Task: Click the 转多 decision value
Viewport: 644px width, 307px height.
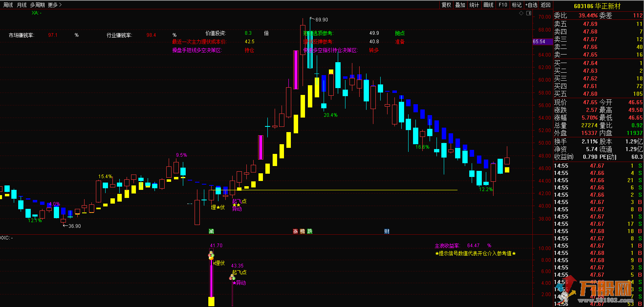Action: click(x=374, y=50)
